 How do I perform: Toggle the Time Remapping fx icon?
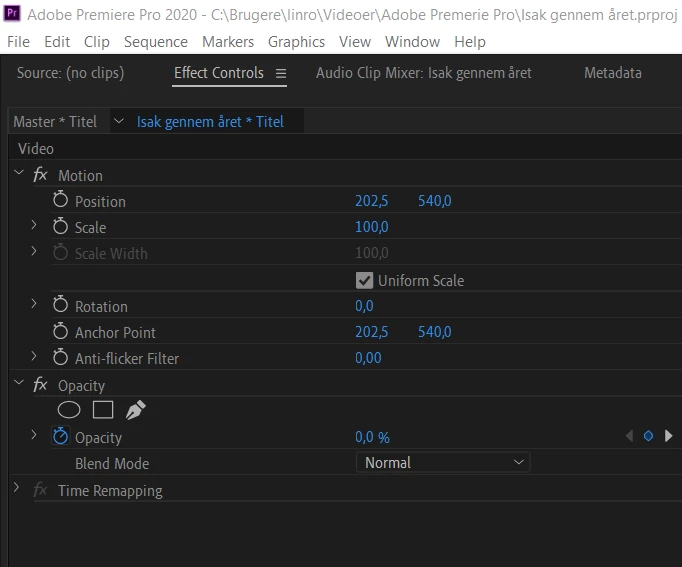[40, 490]
